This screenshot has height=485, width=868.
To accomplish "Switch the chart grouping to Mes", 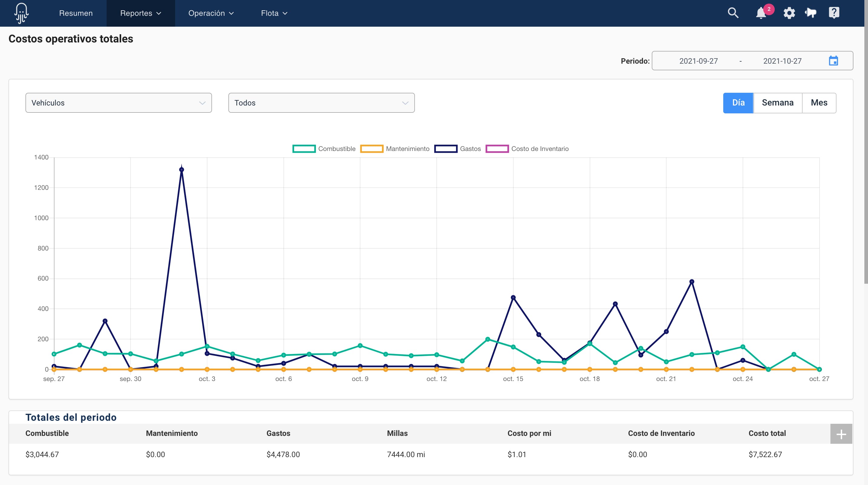I will click(819, 103).
